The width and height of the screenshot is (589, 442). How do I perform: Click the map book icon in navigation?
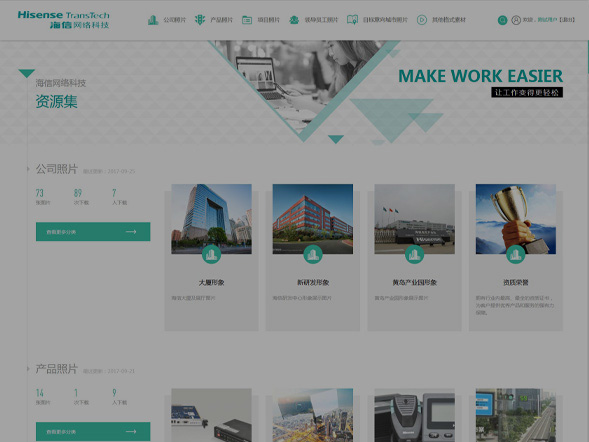point(352,20)
